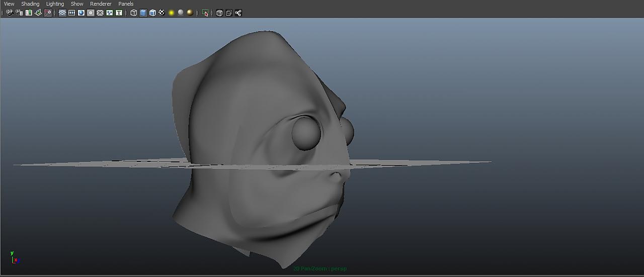Activate the 2D Pan/Zoom icon

48,13
